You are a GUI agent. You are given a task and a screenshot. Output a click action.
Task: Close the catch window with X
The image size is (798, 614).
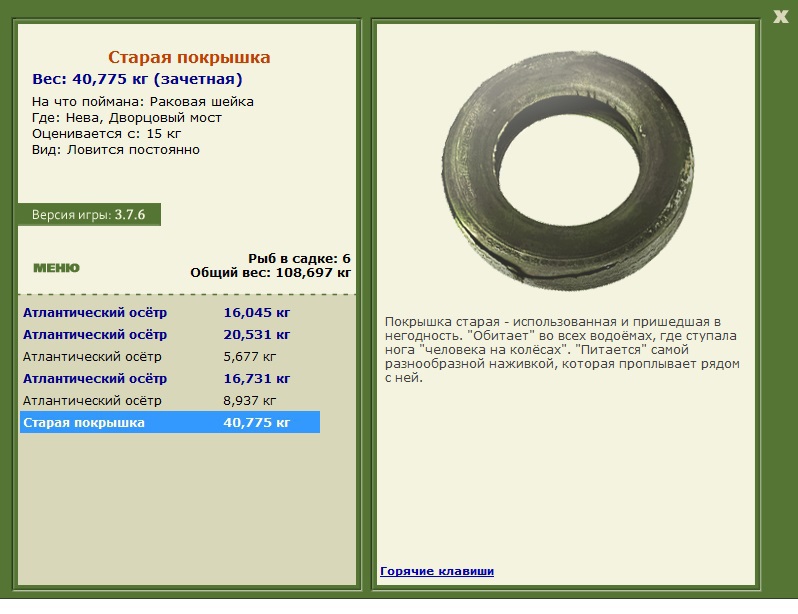click(x=780, y=16)
